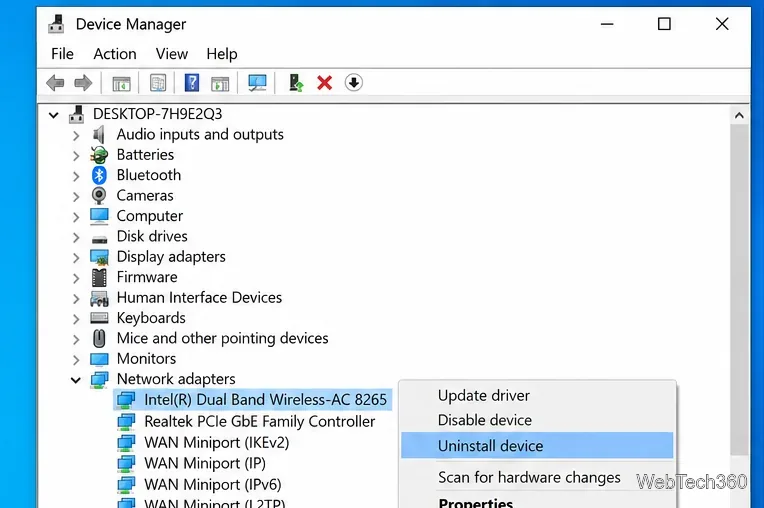The width and height of the screenshot is (764, 508).
Task: Click the Cameras webcam icon
Action: (99, 196)
